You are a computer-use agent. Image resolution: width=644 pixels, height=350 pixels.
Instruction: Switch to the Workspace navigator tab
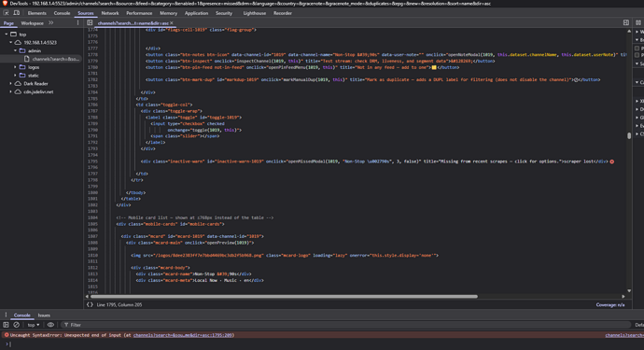(32, 23)
